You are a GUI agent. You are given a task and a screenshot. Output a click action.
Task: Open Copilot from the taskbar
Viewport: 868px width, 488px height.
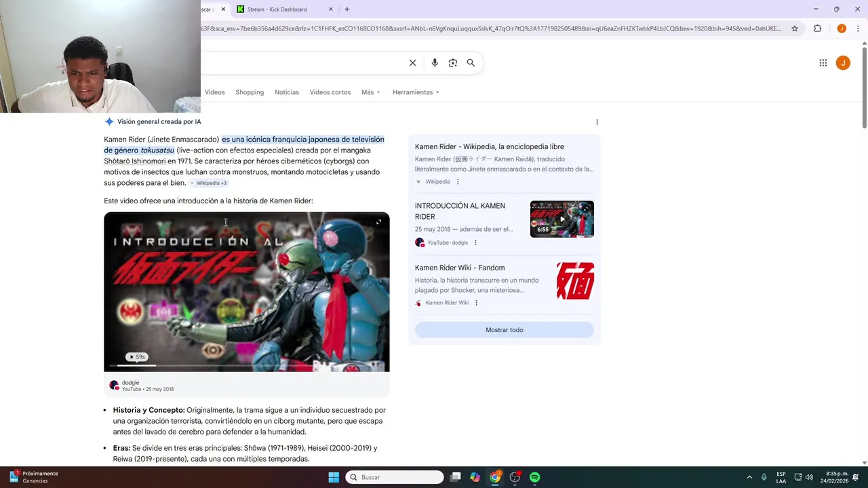(x=475, y=477)
